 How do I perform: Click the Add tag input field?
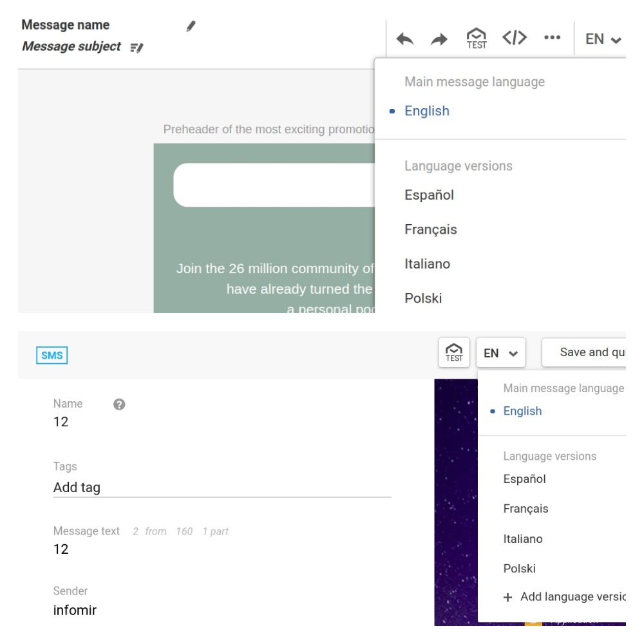(x=222, y=488)
